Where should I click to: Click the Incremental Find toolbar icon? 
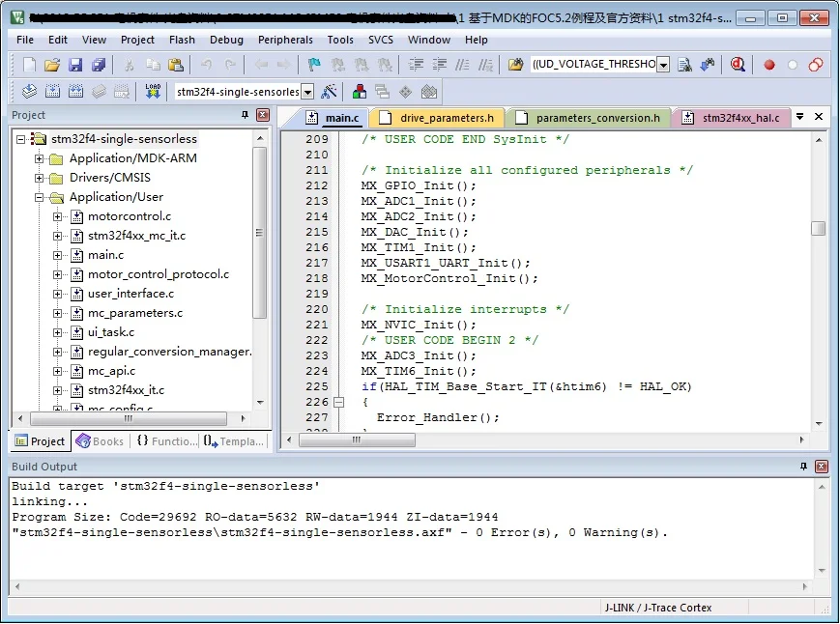point(708,65)
